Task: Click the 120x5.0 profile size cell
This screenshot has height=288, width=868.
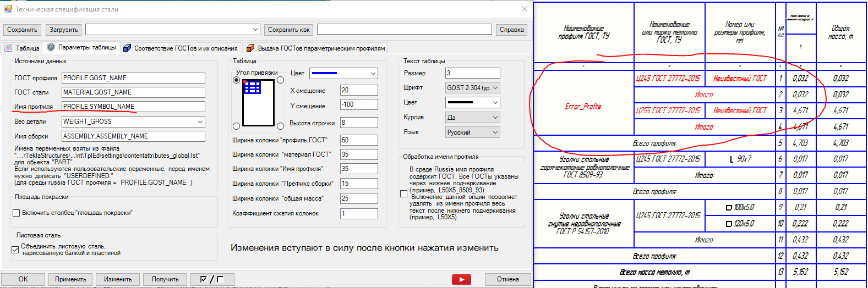Action: click(x=740, y=224)
